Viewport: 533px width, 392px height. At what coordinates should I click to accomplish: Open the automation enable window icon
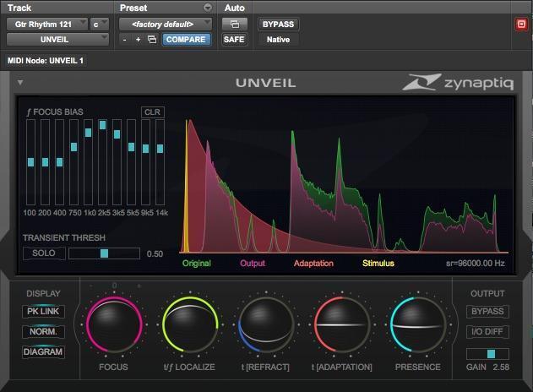pyautogui.click(x=235, y=24)
